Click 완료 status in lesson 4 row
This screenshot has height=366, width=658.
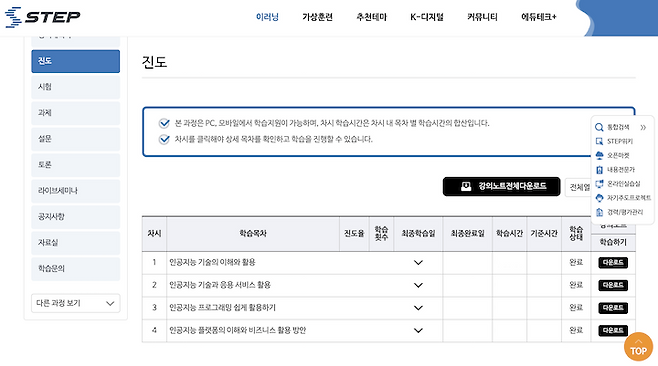(x=576, y=330)
